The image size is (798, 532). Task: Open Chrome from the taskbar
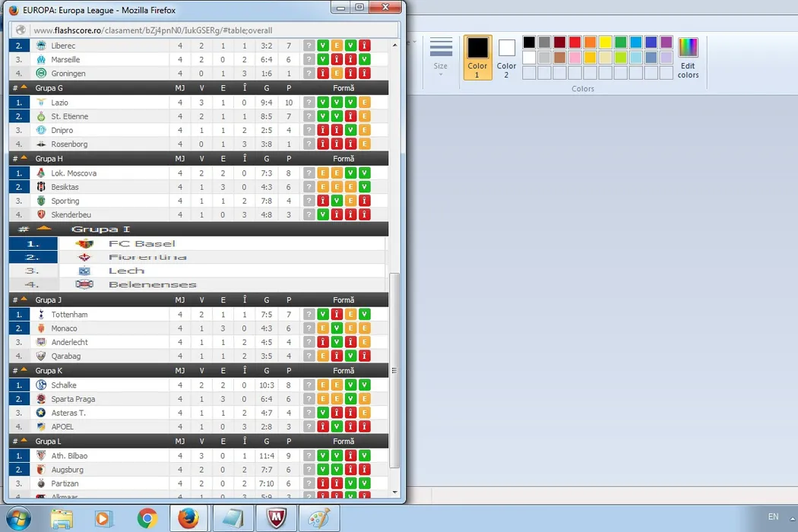(147, 518)
